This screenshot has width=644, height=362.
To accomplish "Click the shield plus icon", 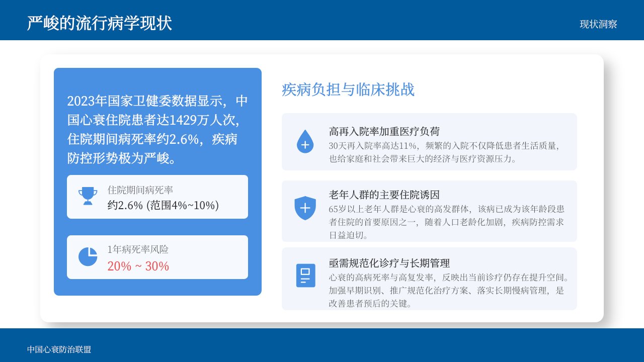I will pos(305,208).
